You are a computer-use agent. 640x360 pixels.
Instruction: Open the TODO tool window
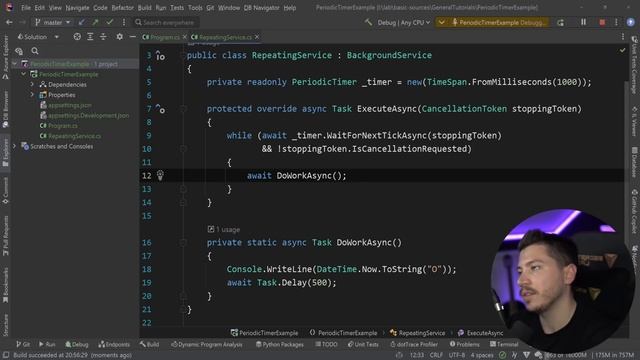coord(326,344)
